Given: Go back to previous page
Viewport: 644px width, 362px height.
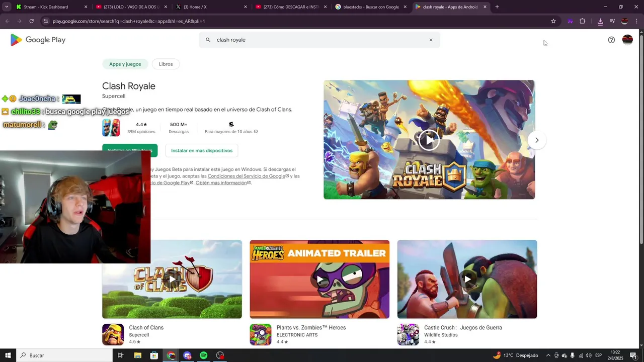Looking at the screenshot, I should coord(7,21).
